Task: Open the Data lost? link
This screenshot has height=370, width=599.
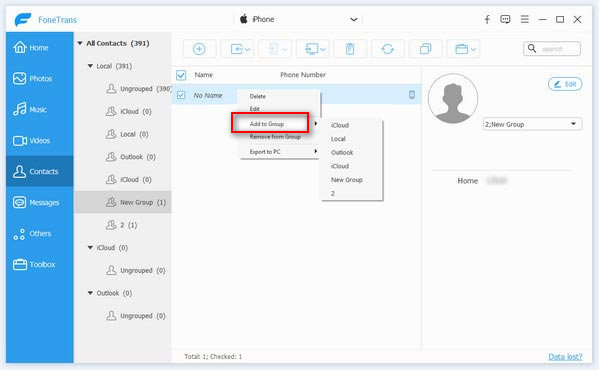Action: [x=565, y=357]
